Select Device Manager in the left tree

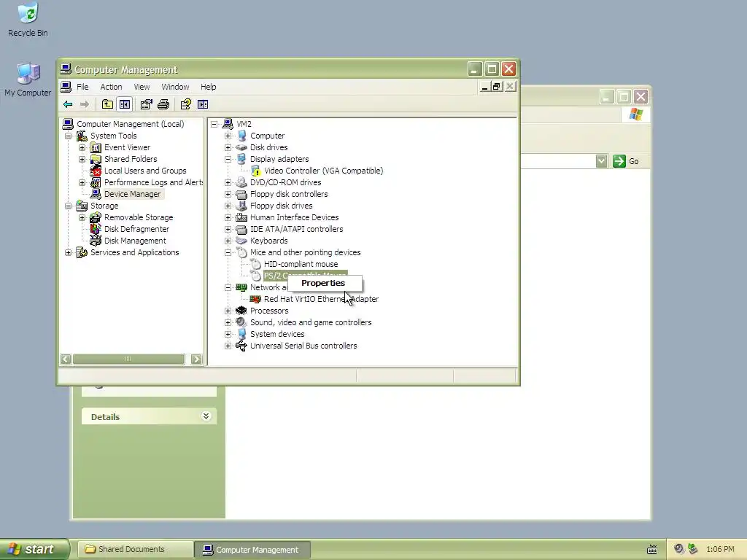coord(133,194)
